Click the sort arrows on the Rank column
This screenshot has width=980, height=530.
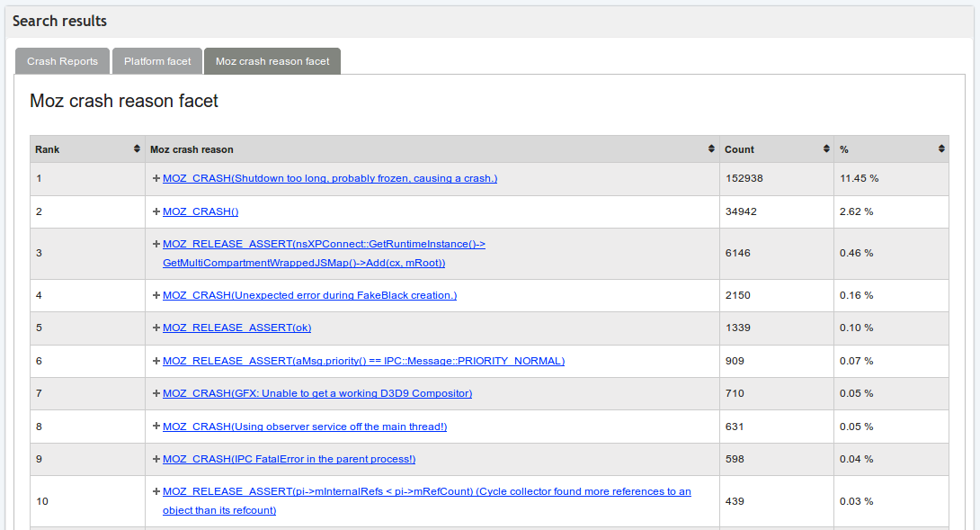(x=138, y=148)
